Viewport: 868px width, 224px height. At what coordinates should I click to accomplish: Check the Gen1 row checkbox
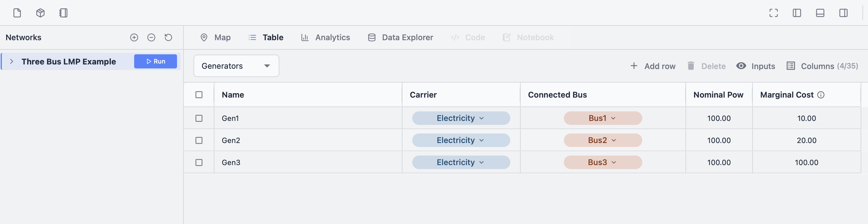pos(199,118)
